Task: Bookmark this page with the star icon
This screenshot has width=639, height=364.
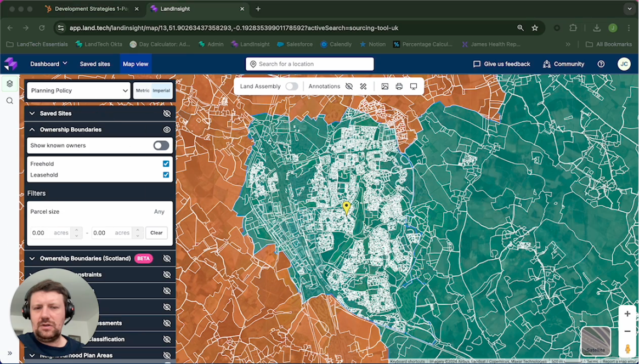Action: [x=535, y=28]
